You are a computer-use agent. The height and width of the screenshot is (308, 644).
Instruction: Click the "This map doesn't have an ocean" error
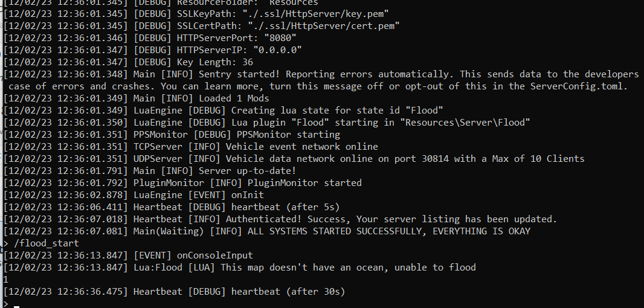(x=350, y=268)
